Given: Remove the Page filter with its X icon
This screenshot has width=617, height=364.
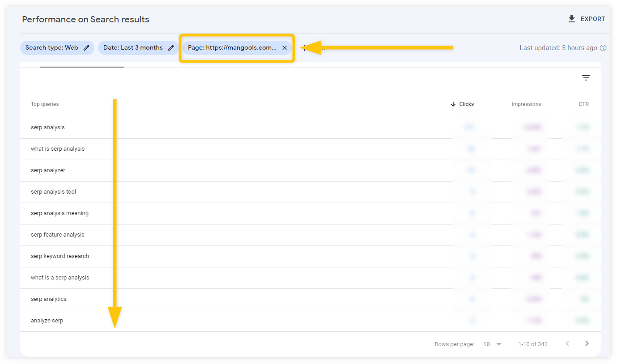Looking at the screenshot, I should click(285, 47).
